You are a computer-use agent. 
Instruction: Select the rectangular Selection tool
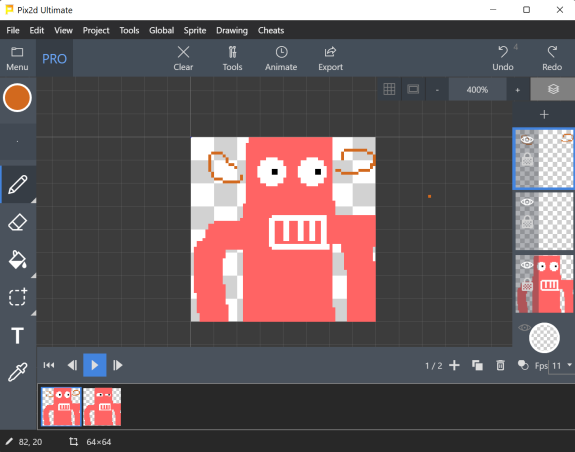tap(18, 297)
